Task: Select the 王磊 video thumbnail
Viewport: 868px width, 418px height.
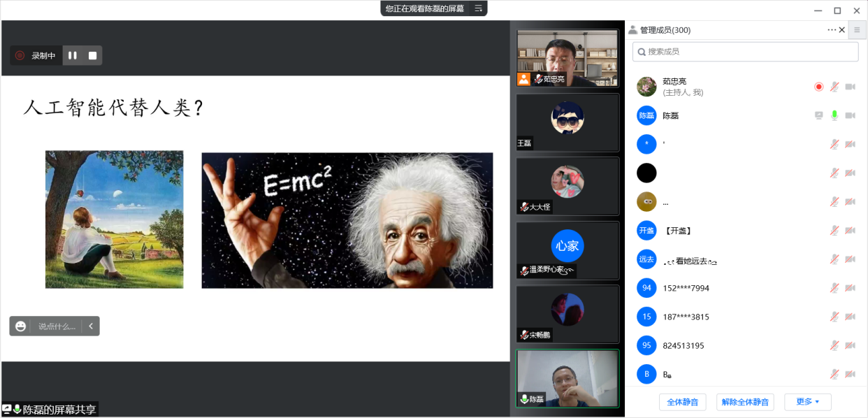Action: tap(567, 122)
